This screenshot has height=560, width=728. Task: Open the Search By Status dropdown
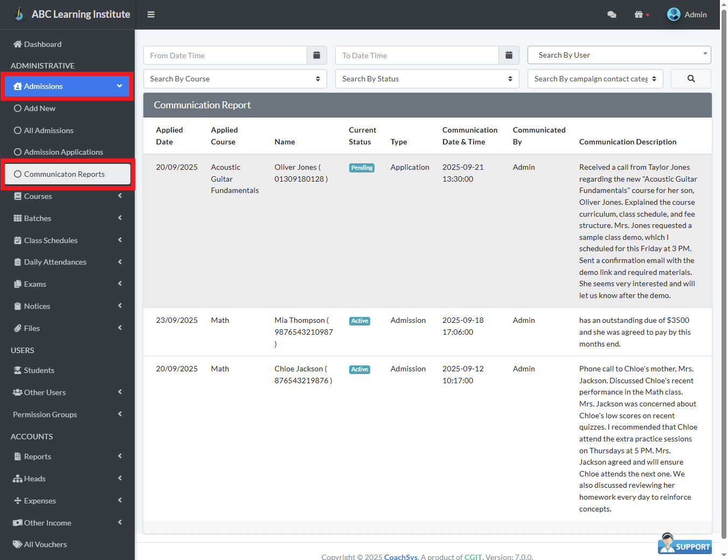pyautogui.click(x=427, y=79)
